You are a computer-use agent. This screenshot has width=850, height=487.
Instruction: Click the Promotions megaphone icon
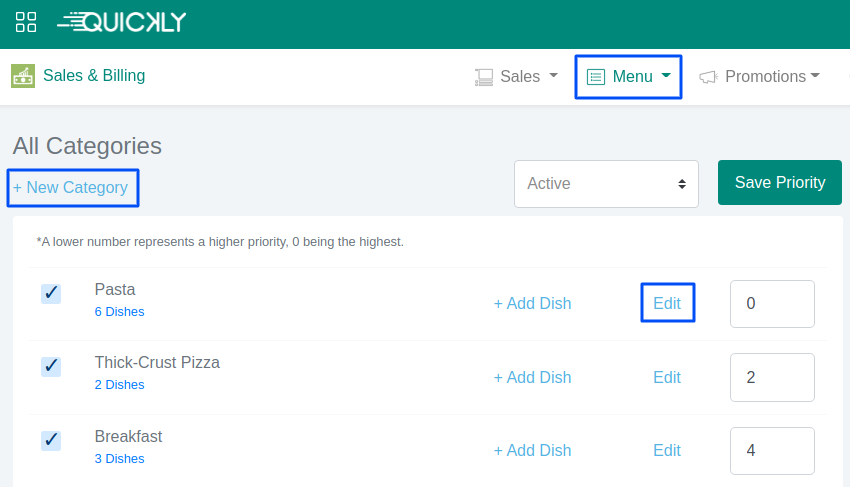pyautogui.click(x=708, y=77)
